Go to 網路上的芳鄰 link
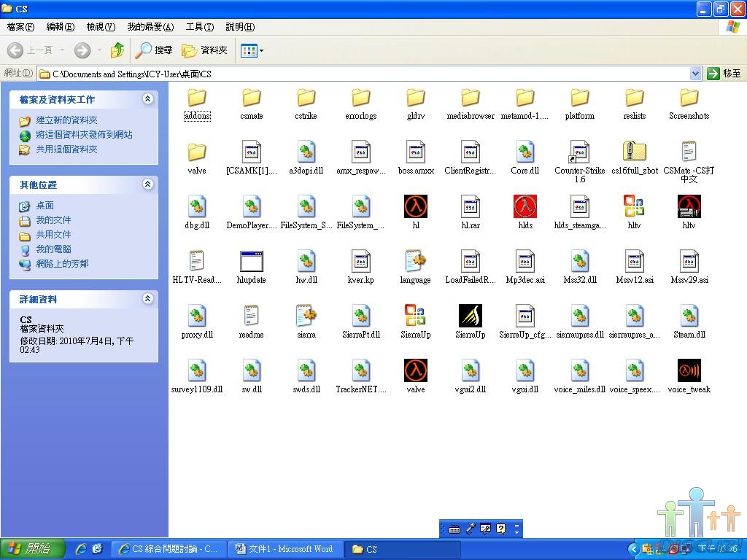Screen dimensions: 747x560 [63, 264]
